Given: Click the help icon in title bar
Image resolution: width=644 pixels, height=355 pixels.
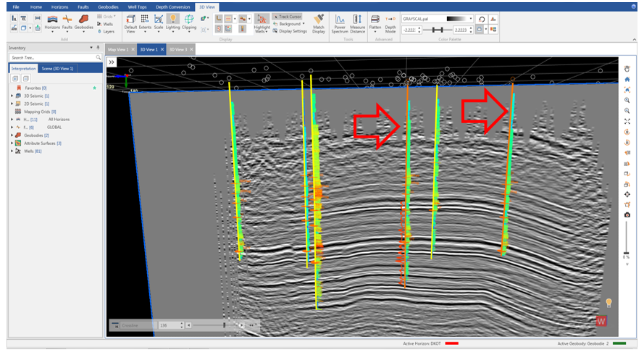Looking at the screenshot, I should [x=634, y=7].
